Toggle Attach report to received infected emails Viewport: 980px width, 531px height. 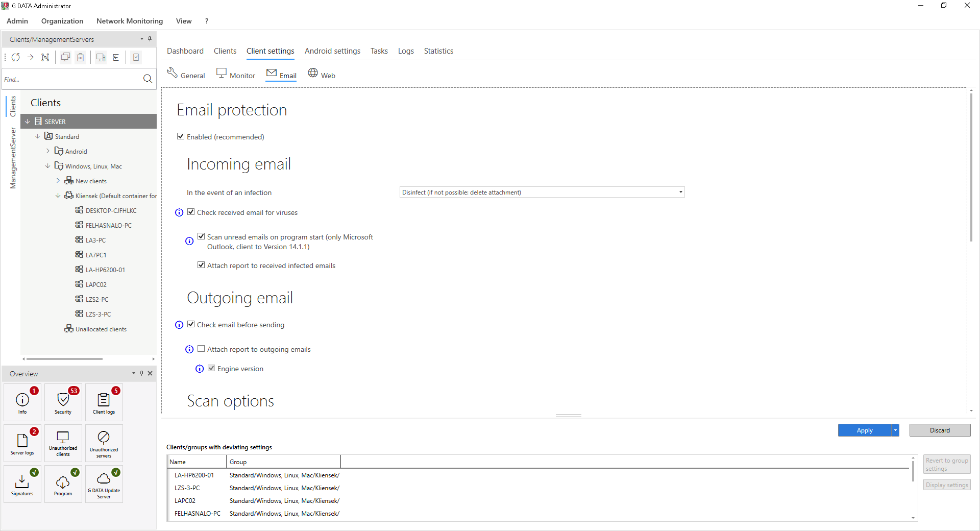point(201,265)
